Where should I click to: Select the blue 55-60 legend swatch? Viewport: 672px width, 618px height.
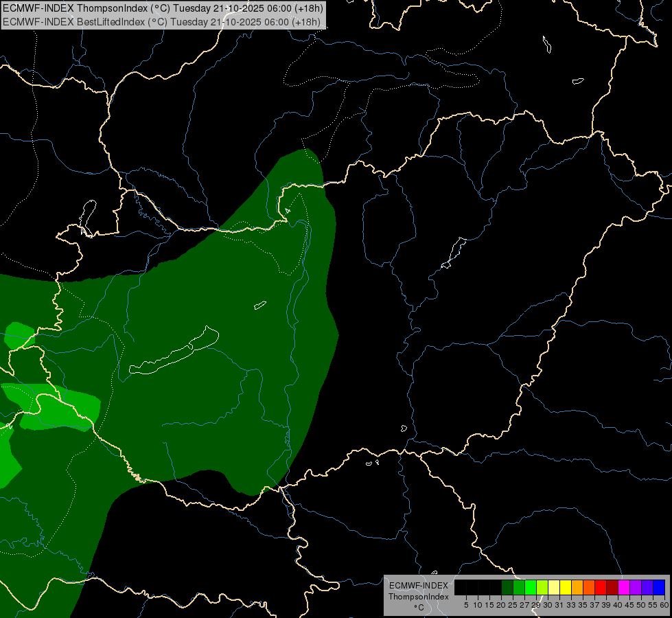click(x=659, y=587)
